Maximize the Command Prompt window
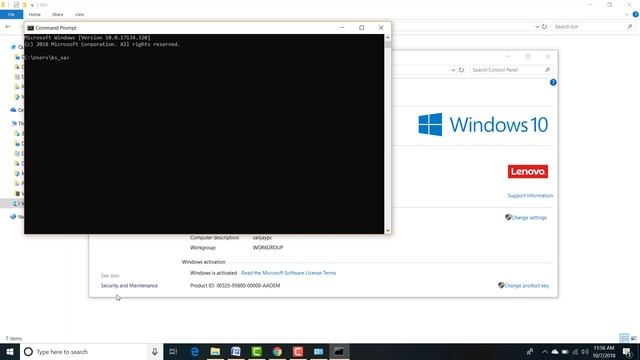Viewport: 640px width, 360px height. (361, 28)
